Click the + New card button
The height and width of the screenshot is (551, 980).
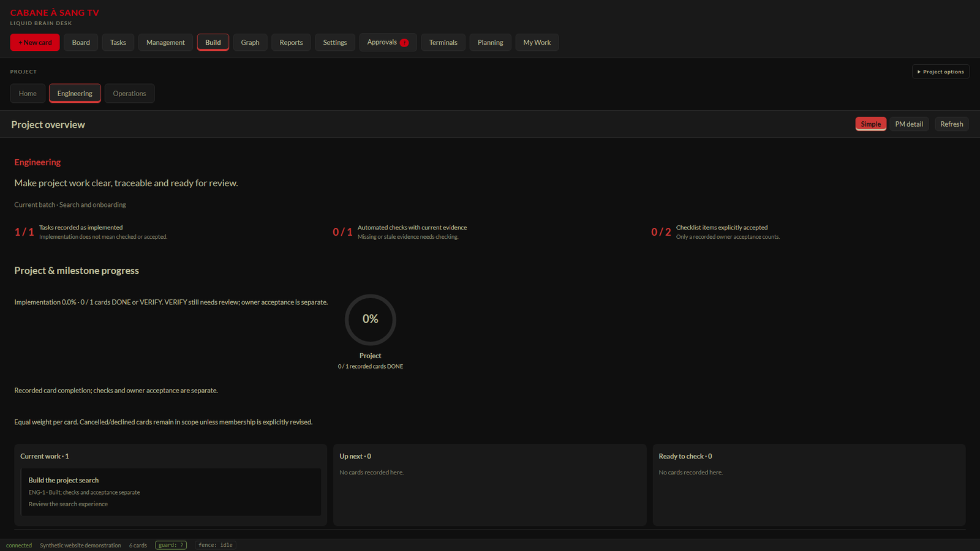pyautogui.click(x=35, y=42)
